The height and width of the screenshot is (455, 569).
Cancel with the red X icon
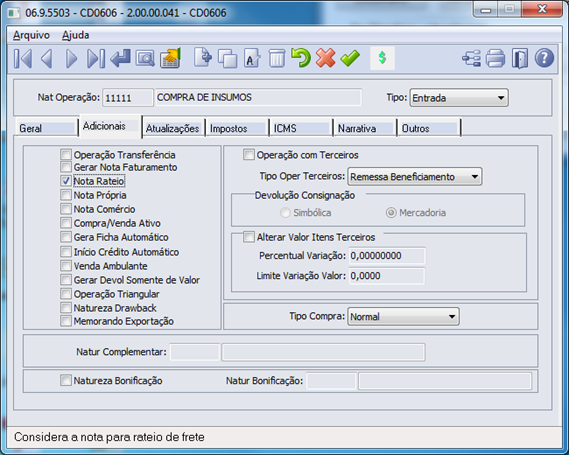326,58
